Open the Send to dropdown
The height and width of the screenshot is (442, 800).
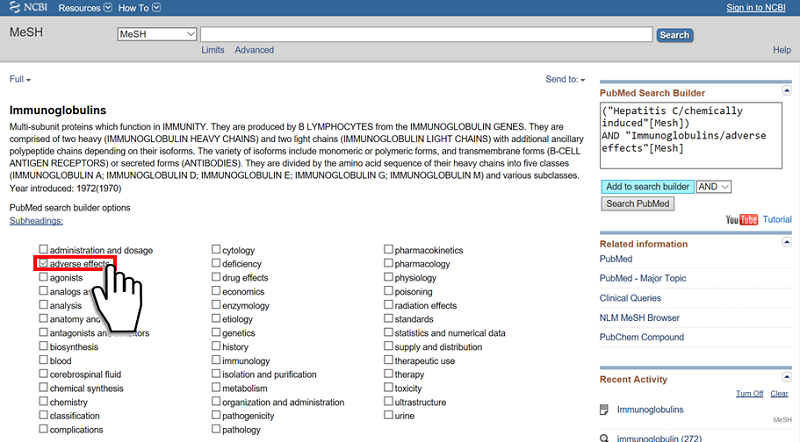(x=565, y=79)
